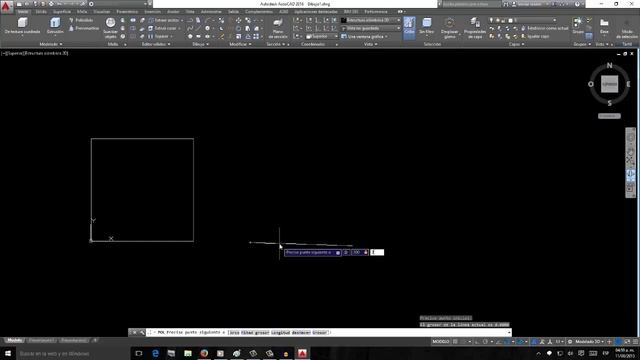The image size is (640, 360).
Task: Select the Extrusión tool
Action: coord(55,25)
